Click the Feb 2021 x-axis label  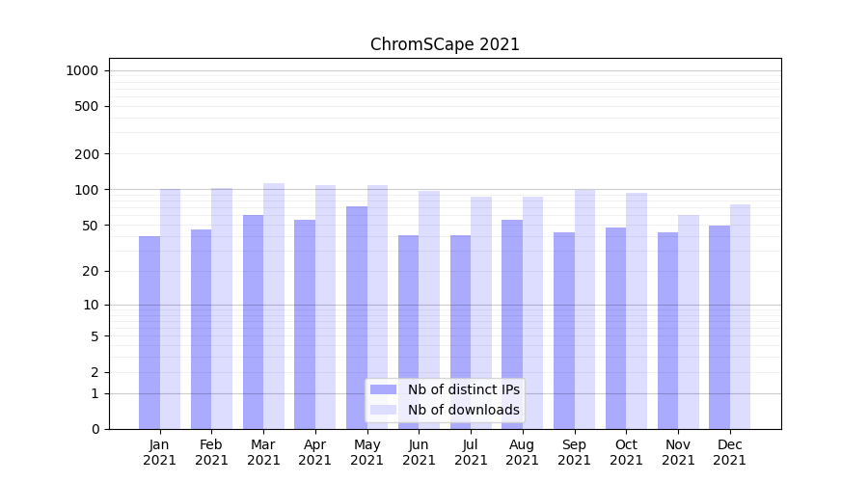pos(211,452)
